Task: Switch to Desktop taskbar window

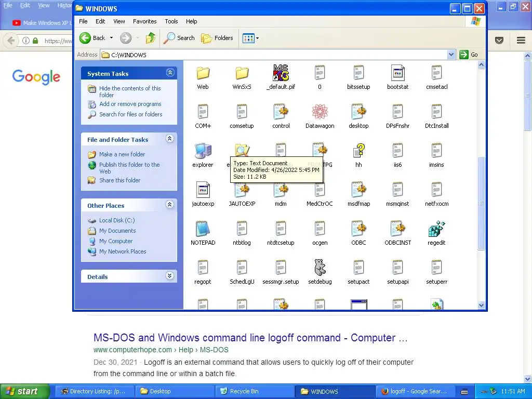Action: (175, 392)
